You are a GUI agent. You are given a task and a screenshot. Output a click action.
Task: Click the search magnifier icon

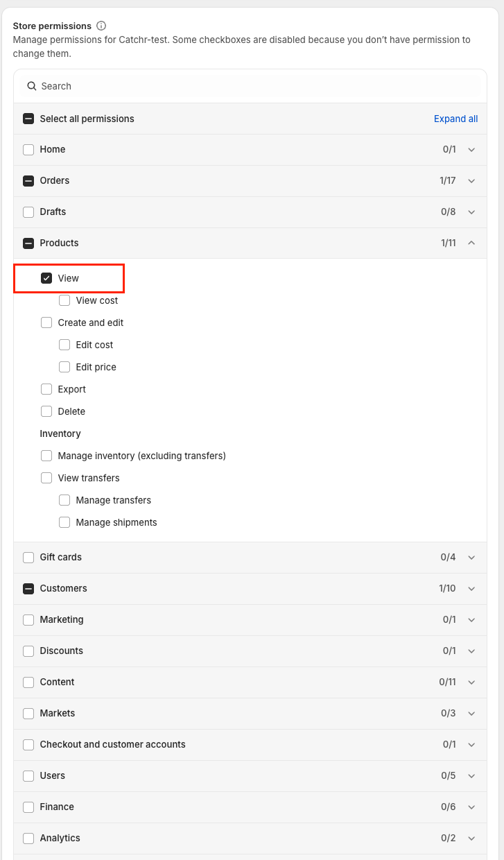[31, 86]
